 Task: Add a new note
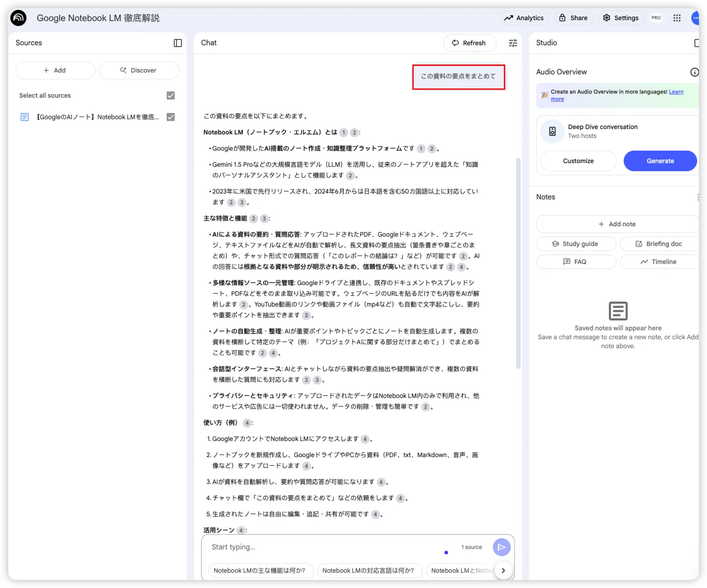(617, 224)
